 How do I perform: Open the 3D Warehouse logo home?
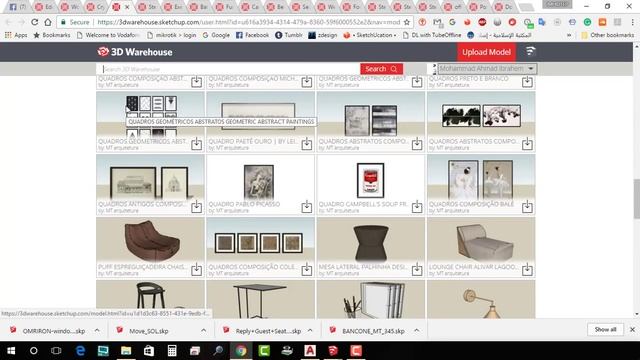(x=135, y=52)
